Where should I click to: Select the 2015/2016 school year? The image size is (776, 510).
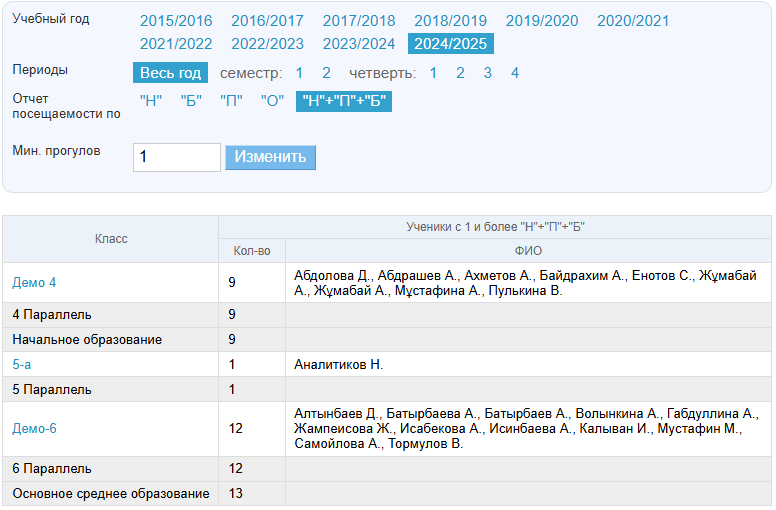click(x=176, y=21)
